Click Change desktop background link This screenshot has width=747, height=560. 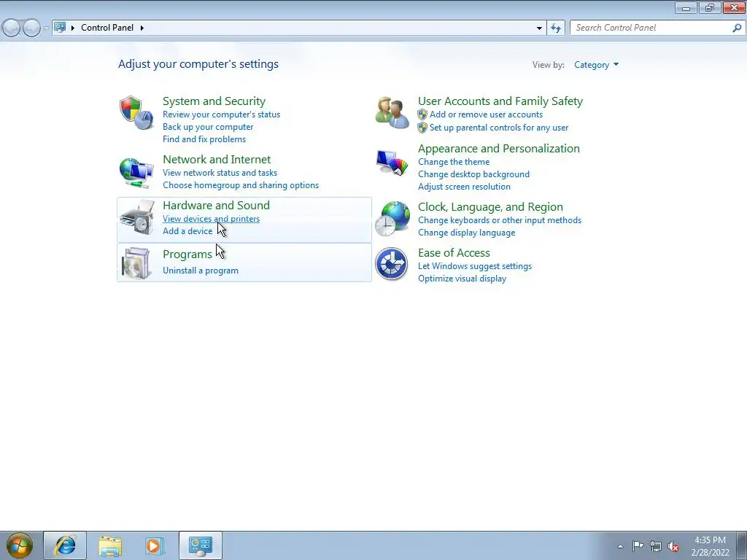pos(474,174)
